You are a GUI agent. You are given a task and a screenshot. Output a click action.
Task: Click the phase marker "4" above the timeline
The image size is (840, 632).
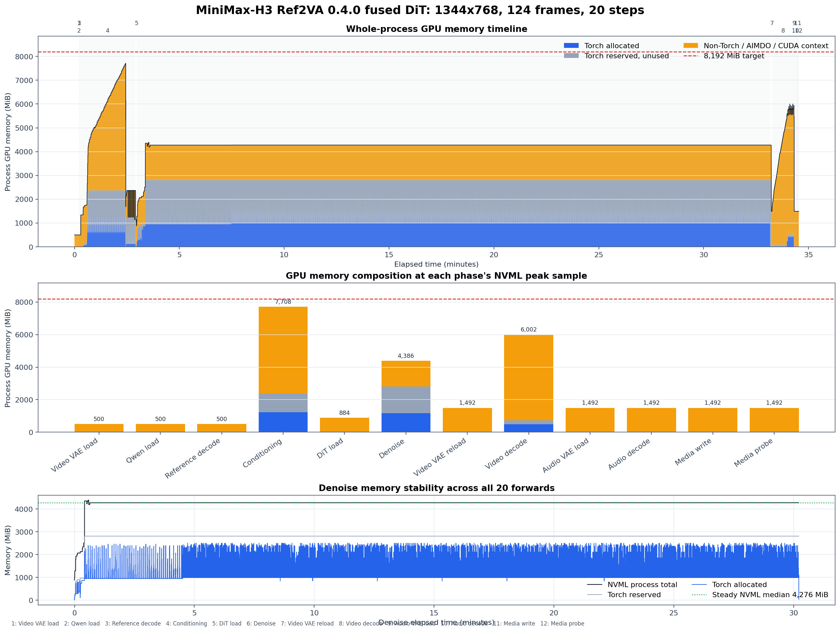(x=108, y=31)
